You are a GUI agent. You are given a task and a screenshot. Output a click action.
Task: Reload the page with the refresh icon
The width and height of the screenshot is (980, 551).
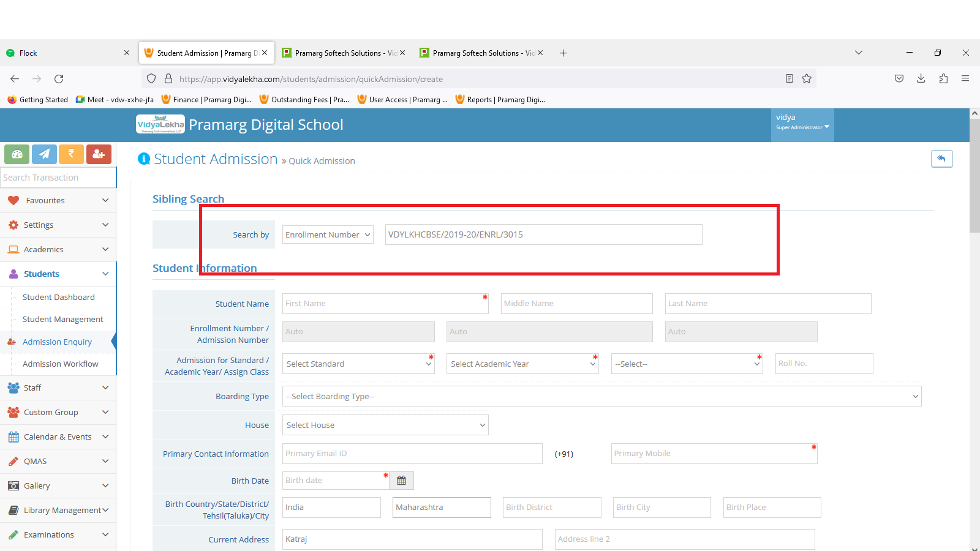click(x=59, y=79)
